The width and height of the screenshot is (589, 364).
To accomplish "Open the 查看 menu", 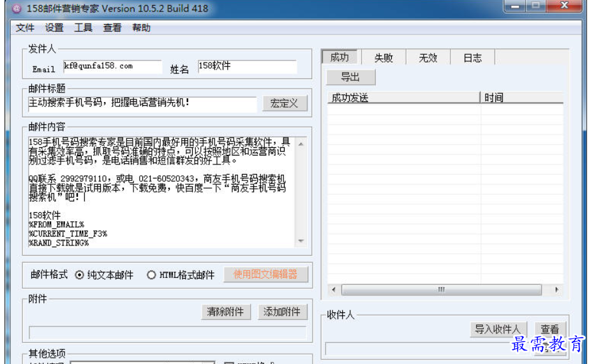I will click(x=112, y=28).
